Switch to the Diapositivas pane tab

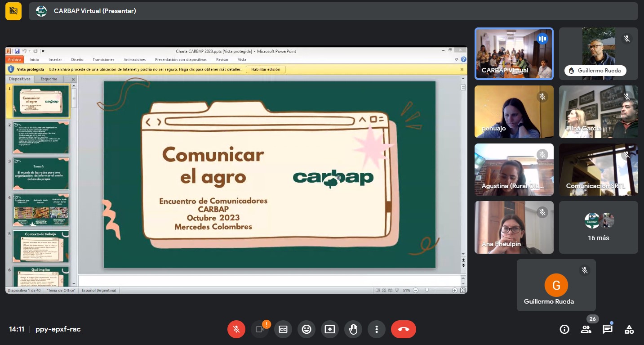20,79
